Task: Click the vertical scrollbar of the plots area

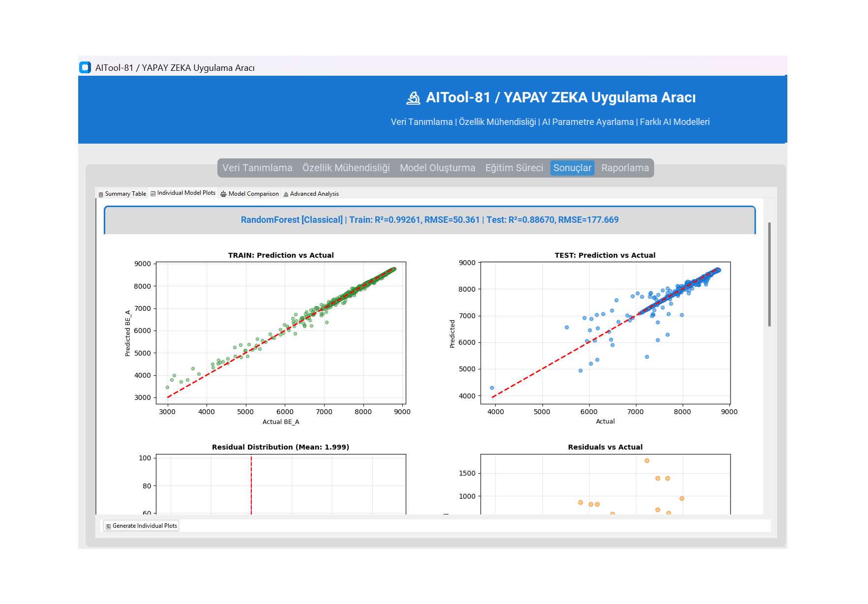Action: coord(769,274)
